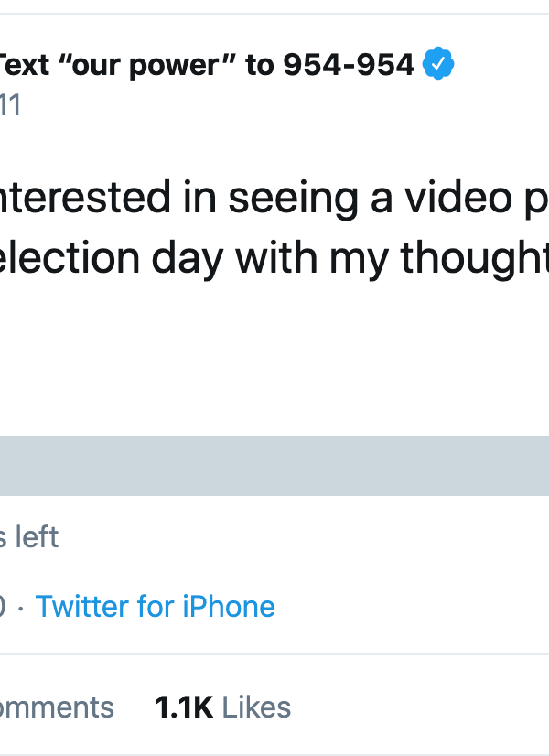Screen dimensions: 549x756
Task: View the 1.1K Likes list
Action: tap(222, 707)
